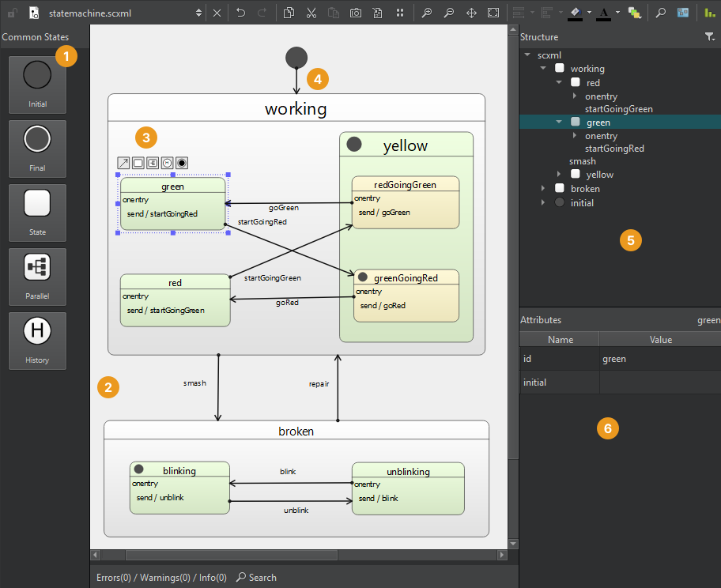This screenshot has width=721, height=588.
Task: Click the bar-chart statistics icon at top right
Action: pos(708,13)
